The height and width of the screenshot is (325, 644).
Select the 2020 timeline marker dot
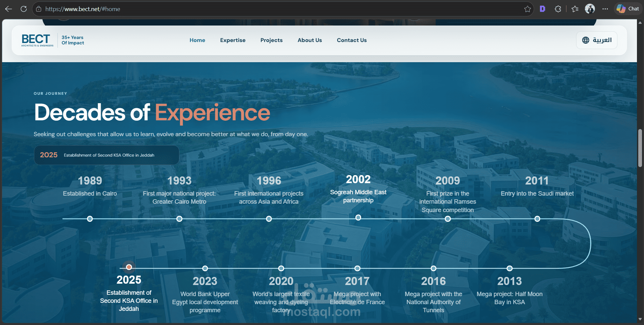tap(281, 268)
